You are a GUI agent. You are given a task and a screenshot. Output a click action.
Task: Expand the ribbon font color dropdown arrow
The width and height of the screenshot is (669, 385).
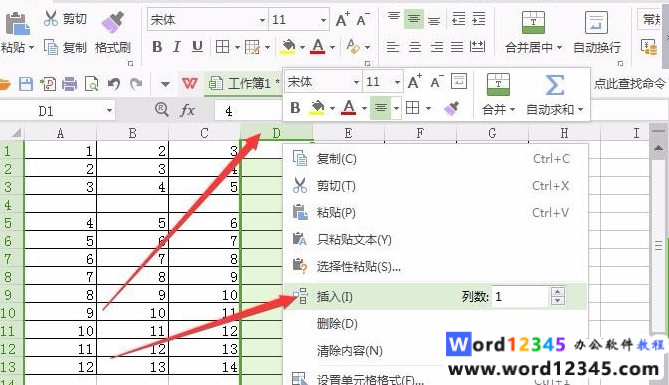click(x=332, y=47)
